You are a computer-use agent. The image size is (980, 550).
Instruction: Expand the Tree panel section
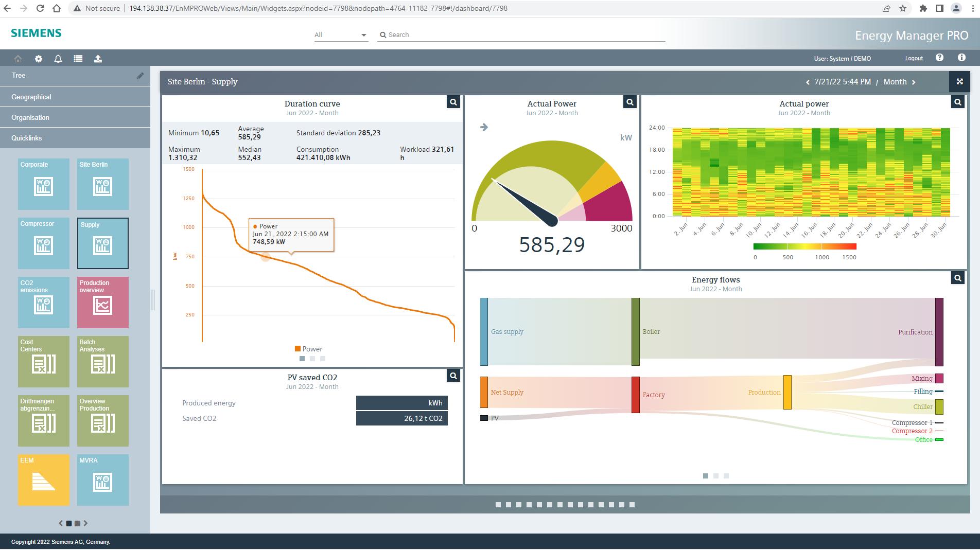pyautogui.click(x=75, y=76)
